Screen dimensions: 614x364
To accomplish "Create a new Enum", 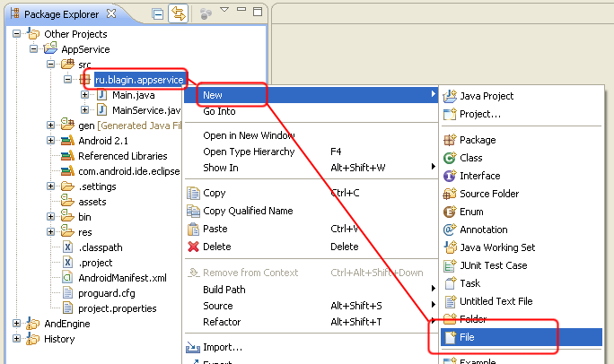I will point(522,212).
